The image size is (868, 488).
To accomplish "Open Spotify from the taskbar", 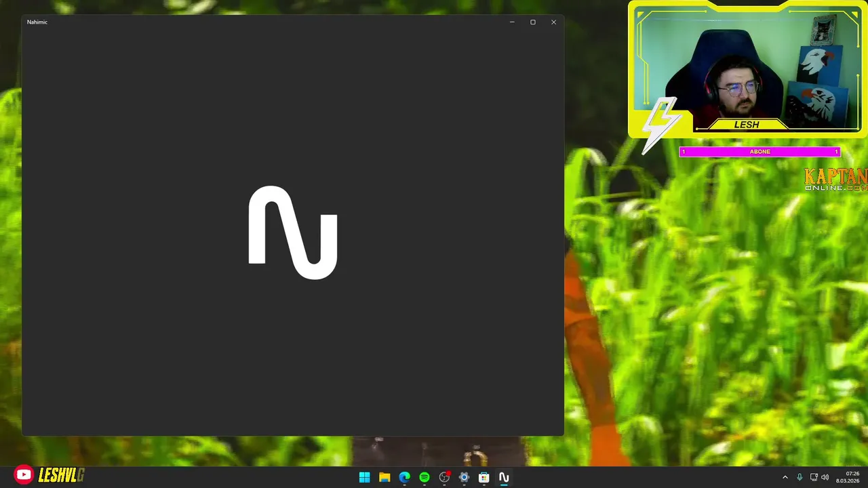I will 425,477.
